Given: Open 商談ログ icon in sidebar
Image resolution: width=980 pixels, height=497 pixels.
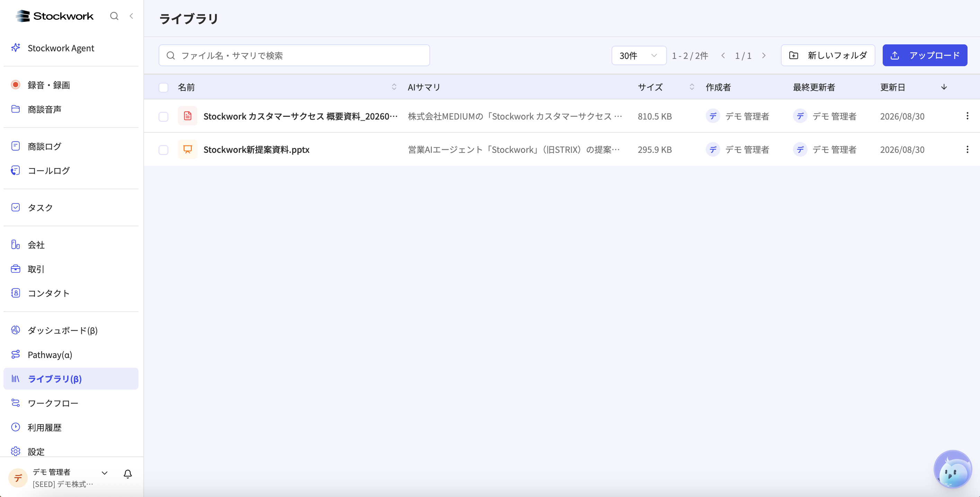Looking at the screenshot, I should tap(16, 146).
